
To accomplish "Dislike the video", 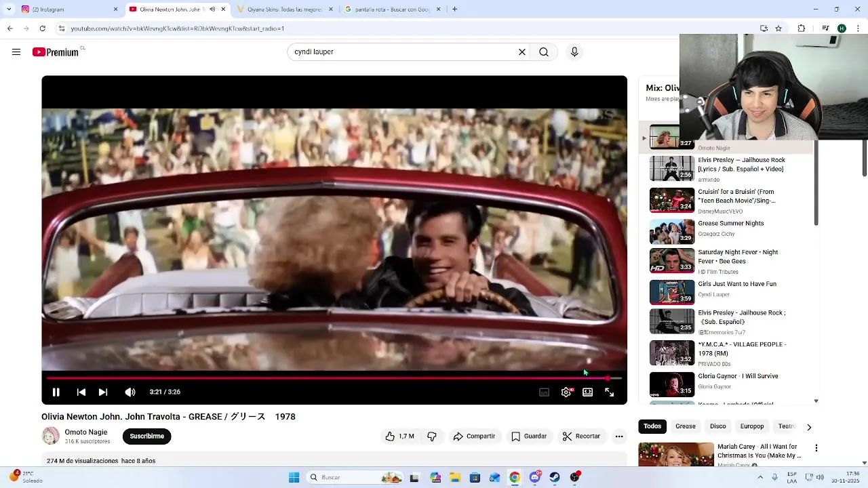I will click(x=432, y=436).
